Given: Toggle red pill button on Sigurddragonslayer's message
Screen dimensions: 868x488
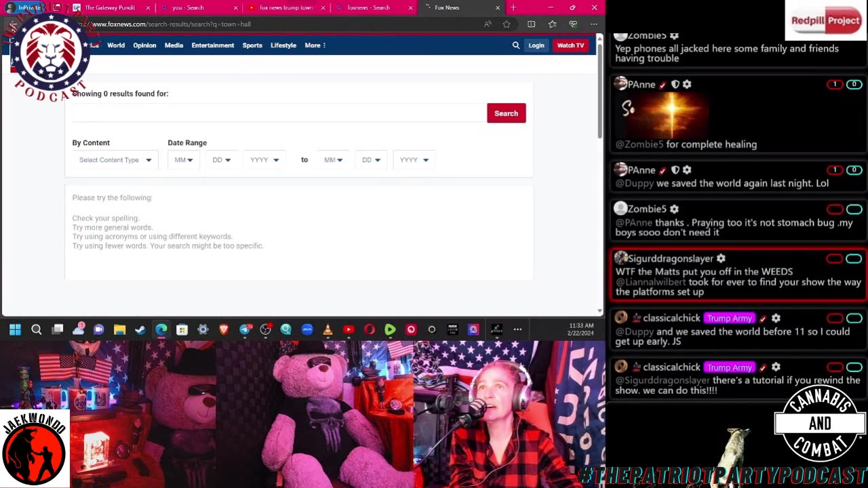Looking at the screenshot, I should 834,258.
